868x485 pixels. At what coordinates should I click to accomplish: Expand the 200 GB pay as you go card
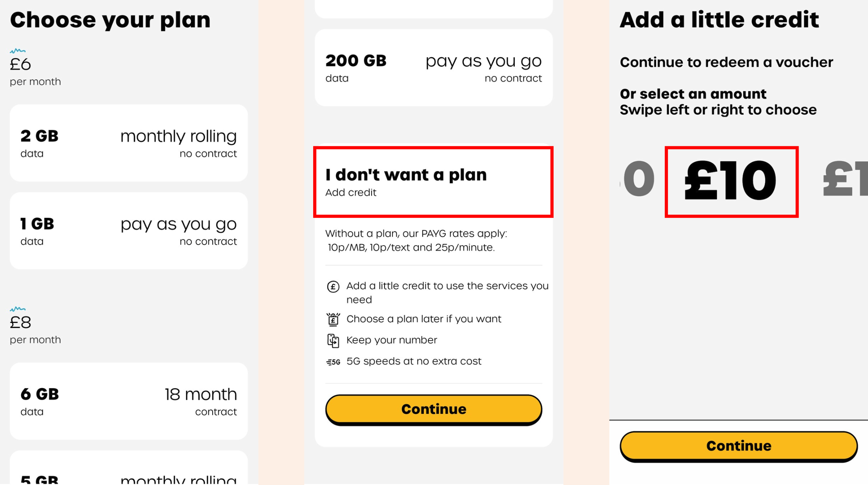(434, 67)
